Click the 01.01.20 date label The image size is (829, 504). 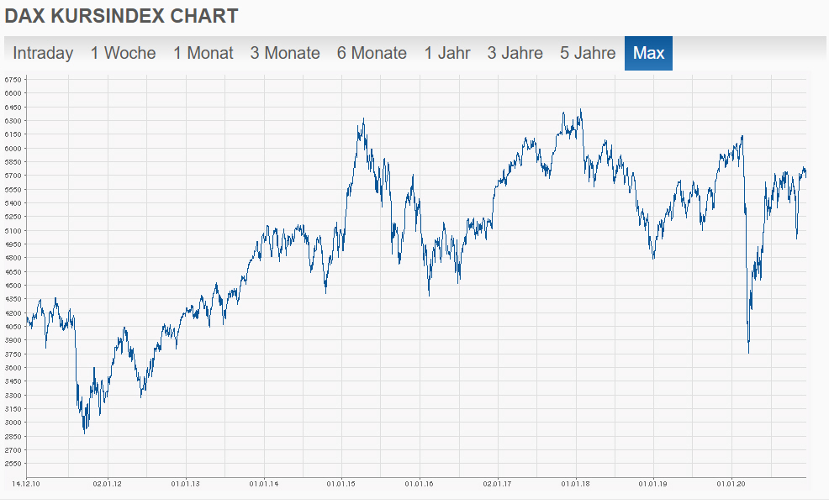coord(731,483)
